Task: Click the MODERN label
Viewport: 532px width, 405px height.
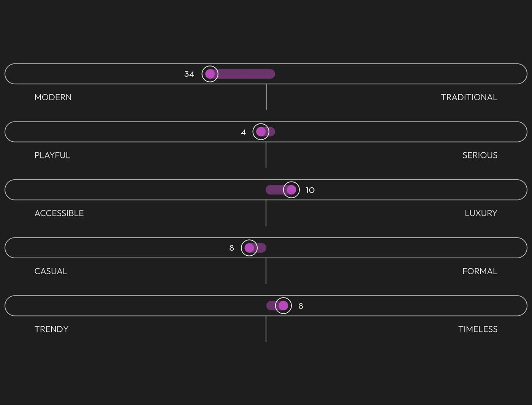Action: 53,97
